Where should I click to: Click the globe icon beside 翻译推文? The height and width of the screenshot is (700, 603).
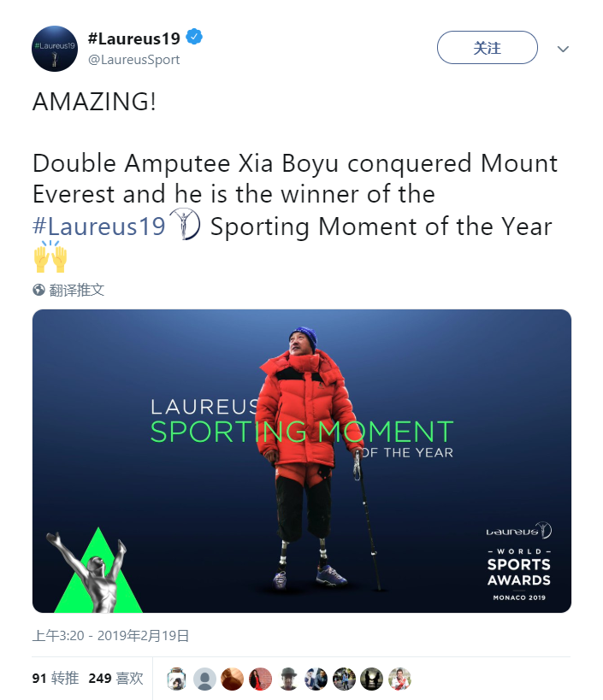tap(38, 290)
